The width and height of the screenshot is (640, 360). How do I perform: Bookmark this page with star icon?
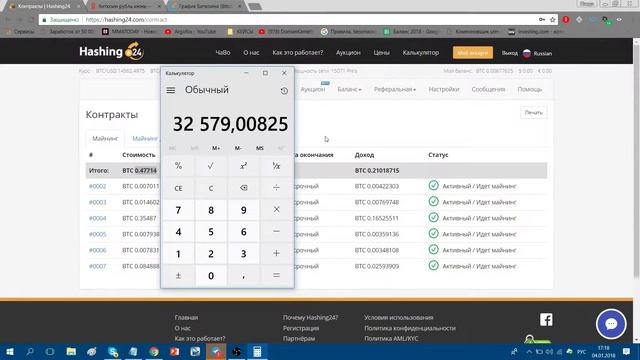point(552,20)
